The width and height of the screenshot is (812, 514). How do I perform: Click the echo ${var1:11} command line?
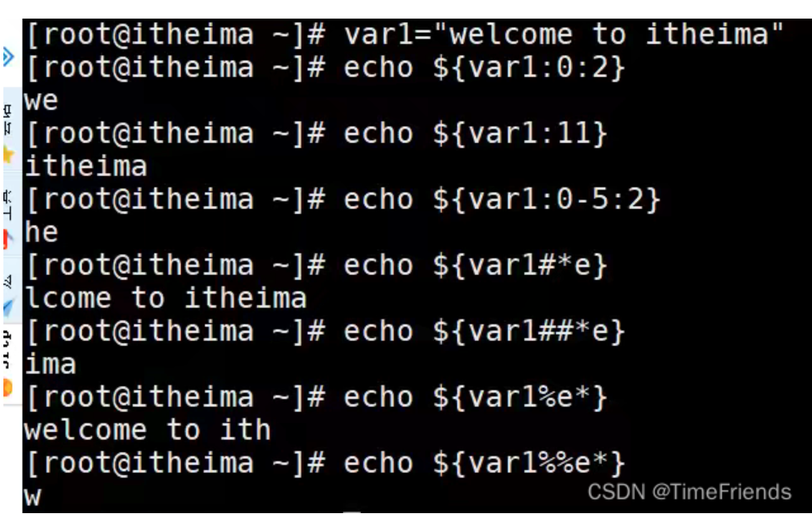pyautogui.click(x=316, y=134)
